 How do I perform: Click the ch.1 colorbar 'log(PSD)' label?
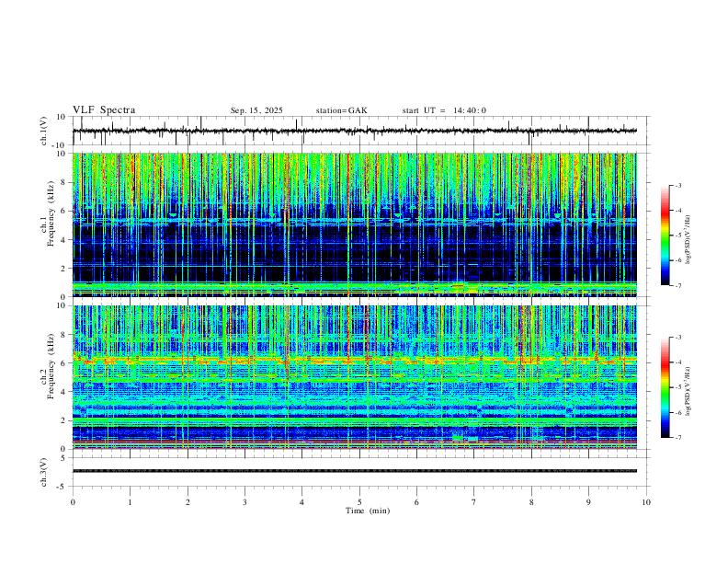pyautogui.click(x=688, y=239)
